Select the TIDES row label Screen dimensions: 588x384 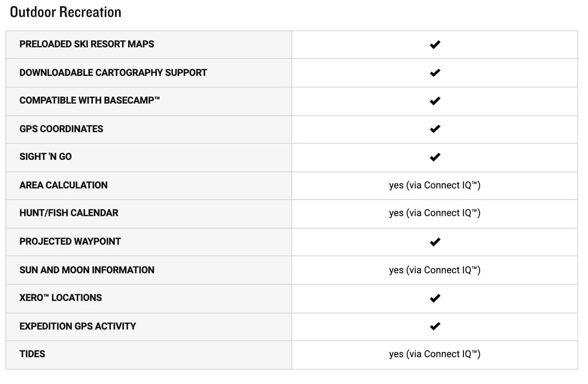click(32, 354)
